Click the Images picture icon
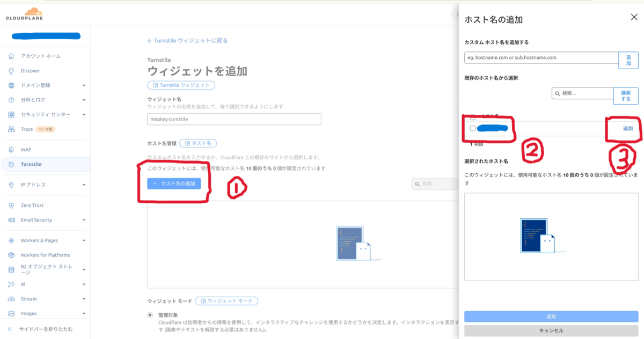The width and height of the screenshot is (644, 339). pos(11,313)
